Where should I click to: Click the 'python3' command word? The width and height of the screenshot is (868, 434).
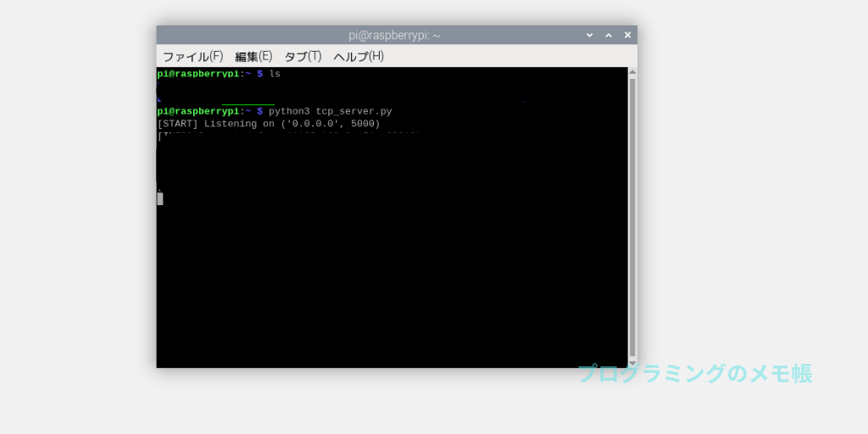(289, 111)
